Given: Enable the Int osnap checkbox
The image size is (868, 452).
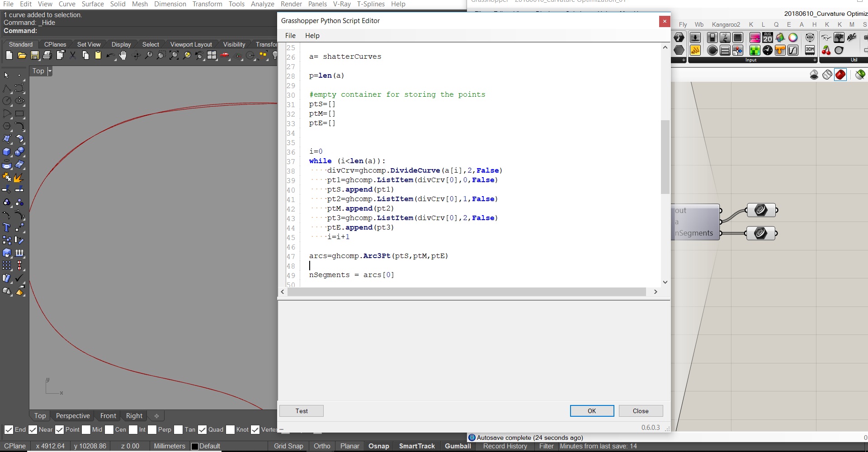Looking at the screenshot, I should [x=133, y=429].
